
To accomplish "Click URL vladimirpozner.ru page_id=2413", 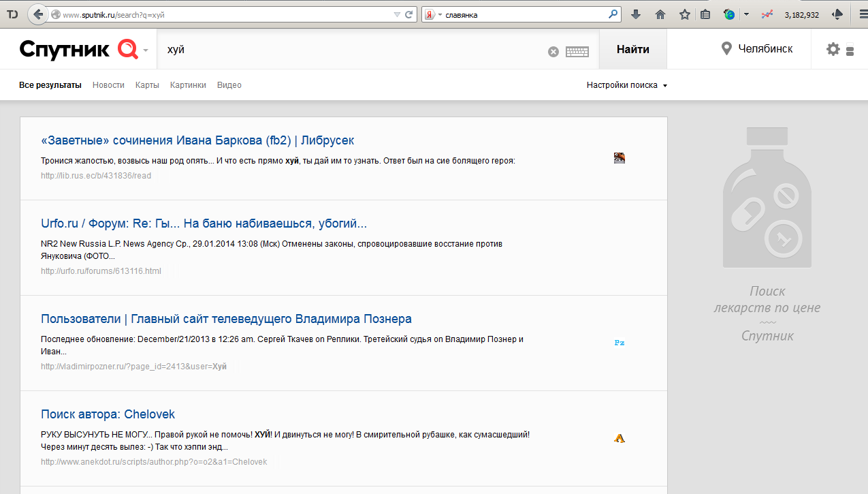I will coord(133,367).
